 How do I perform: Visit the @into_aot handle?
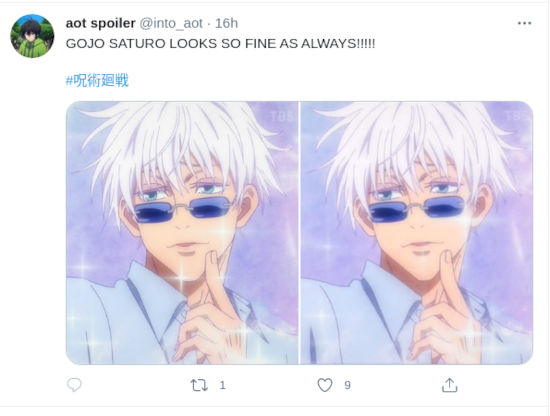(x=171, y=24)
